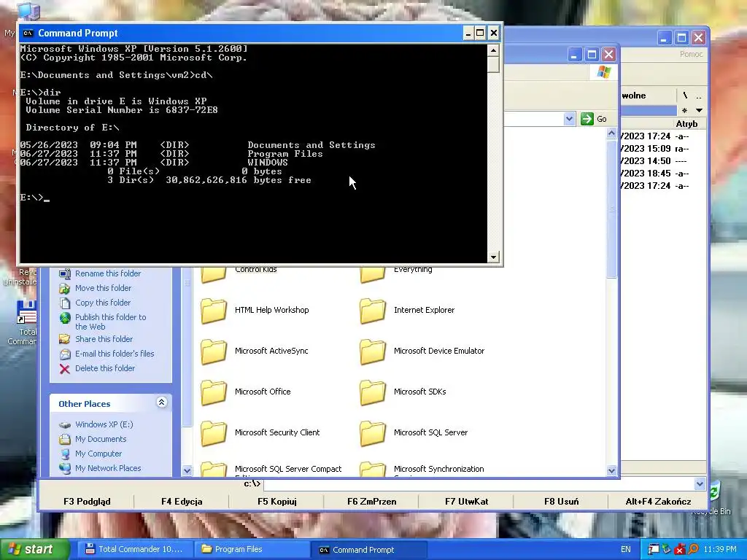Select the Microsoft Office folder icon
Viewport: 747px width, 560px height.
click(x=214, y=392)
